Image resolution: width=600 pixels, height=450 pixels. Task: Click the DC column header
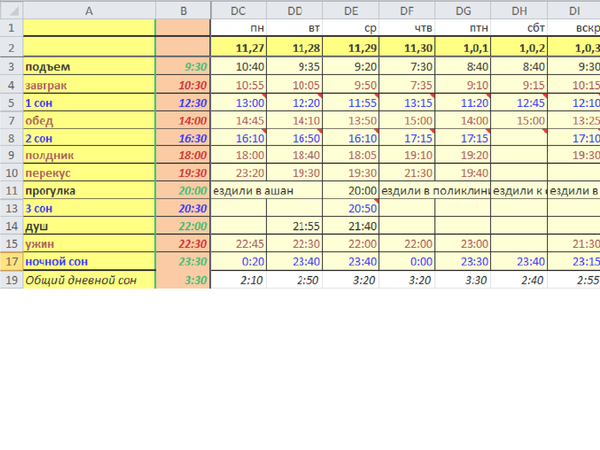pyautogui.click(x=238, y=10)
